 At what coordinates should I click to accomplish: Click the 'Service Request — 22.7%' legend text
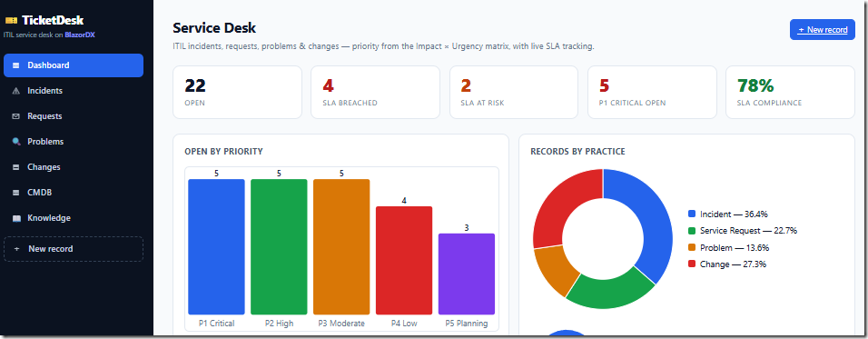coord(748,231)
